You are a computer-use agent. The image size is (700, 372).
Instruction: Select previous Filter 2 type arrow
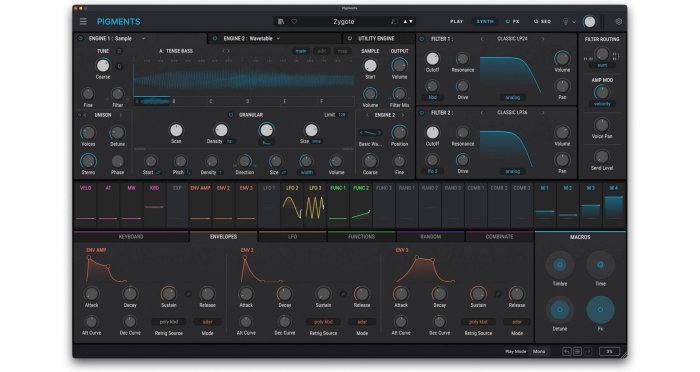(482, 113)
